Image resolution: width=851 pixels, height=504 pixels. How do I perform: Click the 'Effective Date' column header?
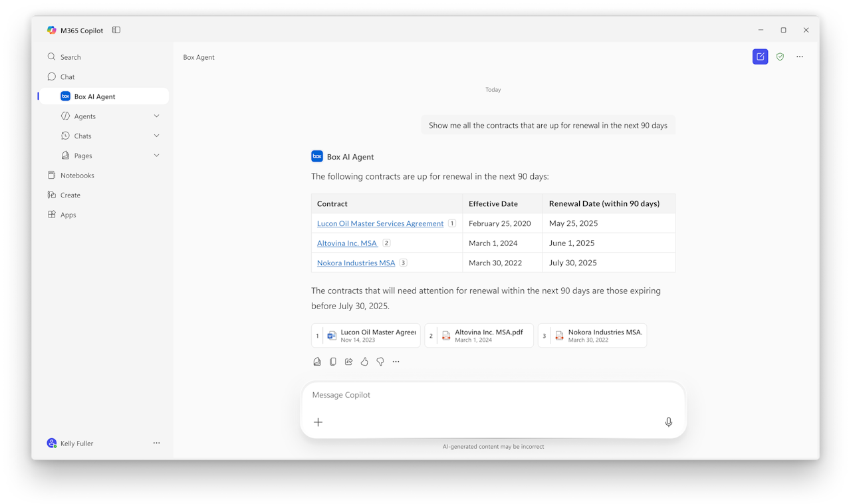coord(503,203)
